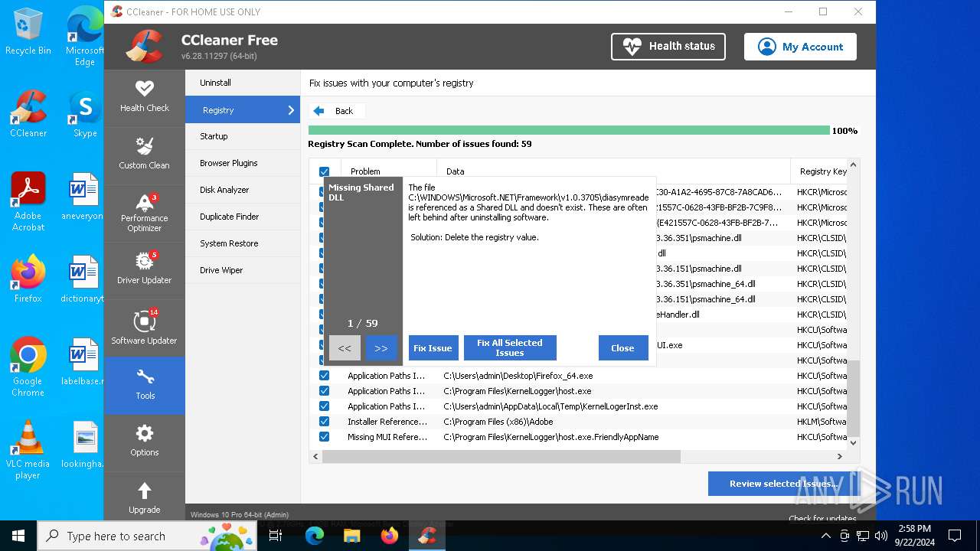Open Custom Clean section

point(144,154)
